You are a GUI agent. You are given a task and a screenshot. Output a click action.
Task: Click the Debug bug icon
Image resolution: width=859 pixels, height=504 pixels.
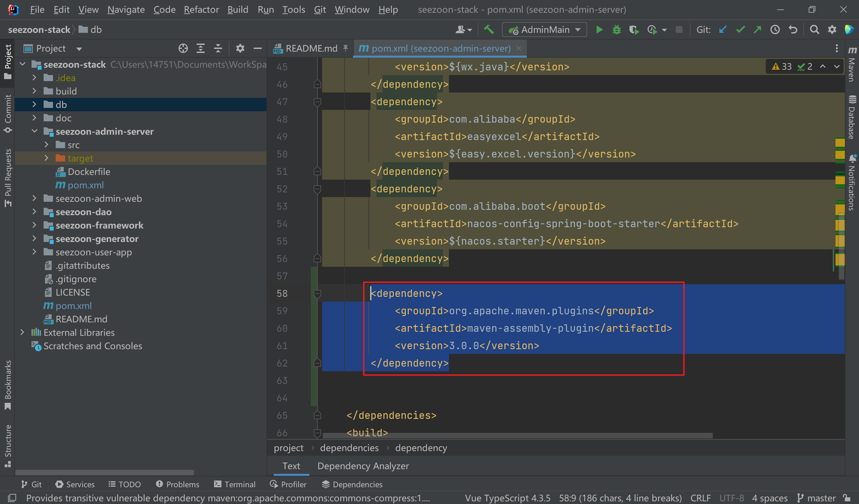tap(616, 29)
